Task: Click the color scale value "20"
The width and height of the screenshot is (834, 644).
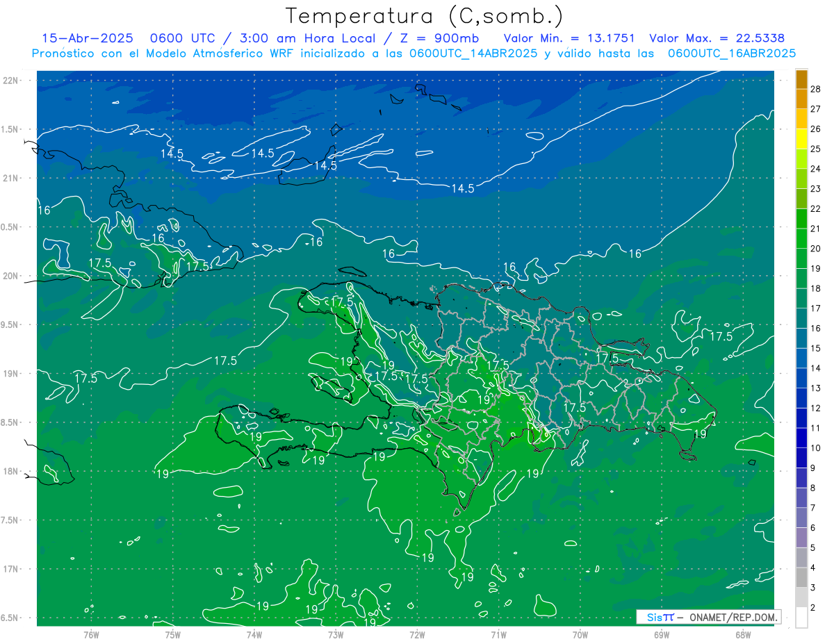Action: [816, 249]
